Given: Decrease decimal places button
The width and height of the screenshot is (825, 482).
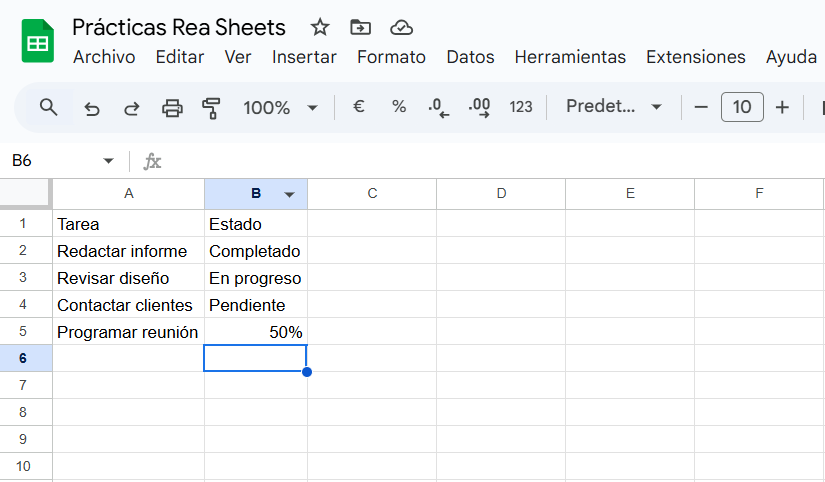Looking at the screenshot, I should [x=438, y=107].
